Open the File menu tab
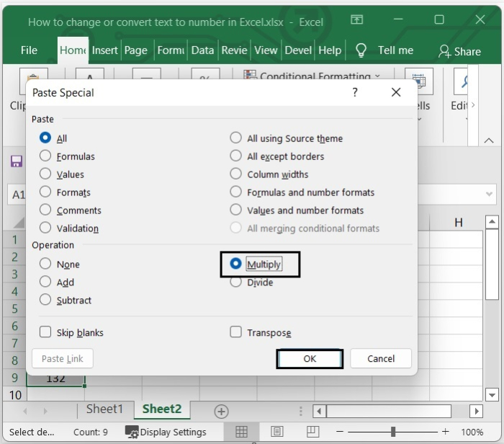This screenshot has width=504, height=444. pos(29,50)
